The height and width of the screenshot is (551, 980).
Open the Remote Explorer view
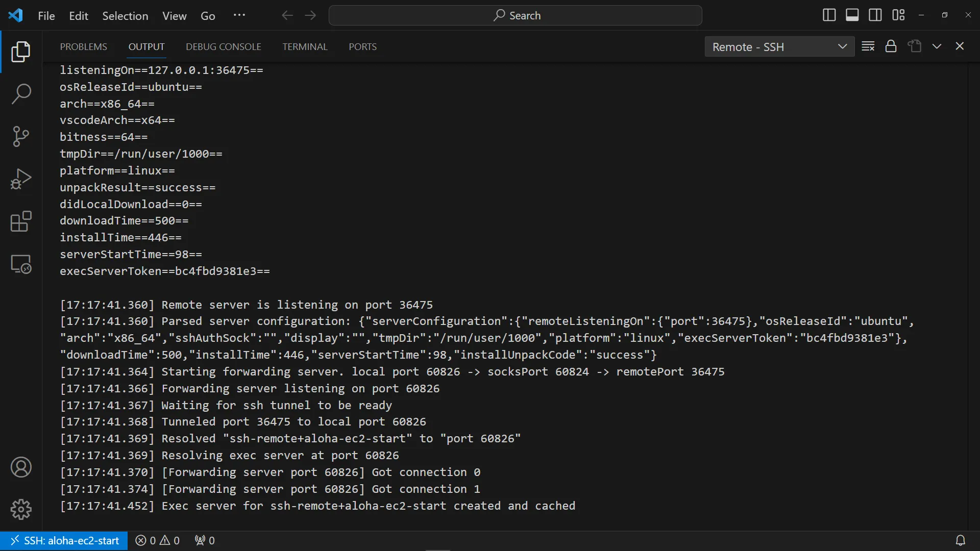21,264
